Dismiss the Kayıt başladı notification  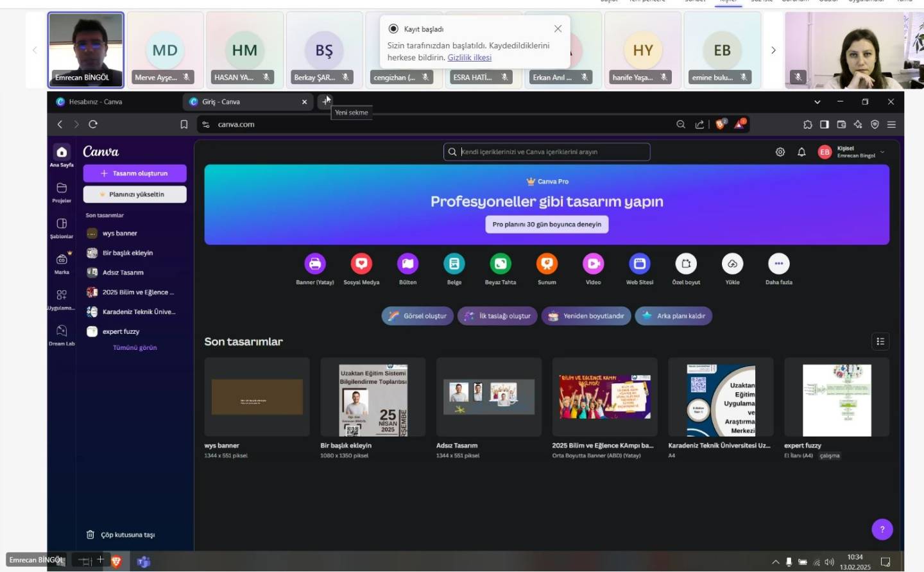point(558,29)
